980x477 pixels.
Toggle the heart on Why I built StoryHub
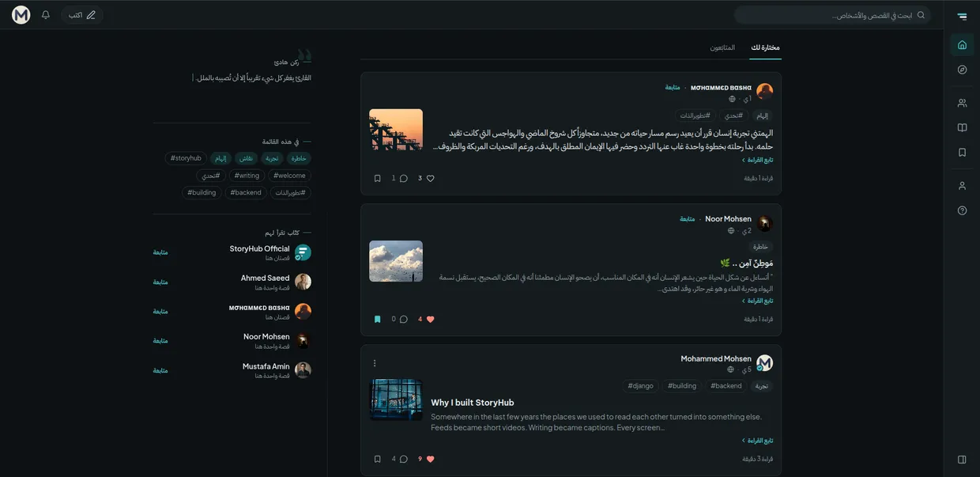431,459
